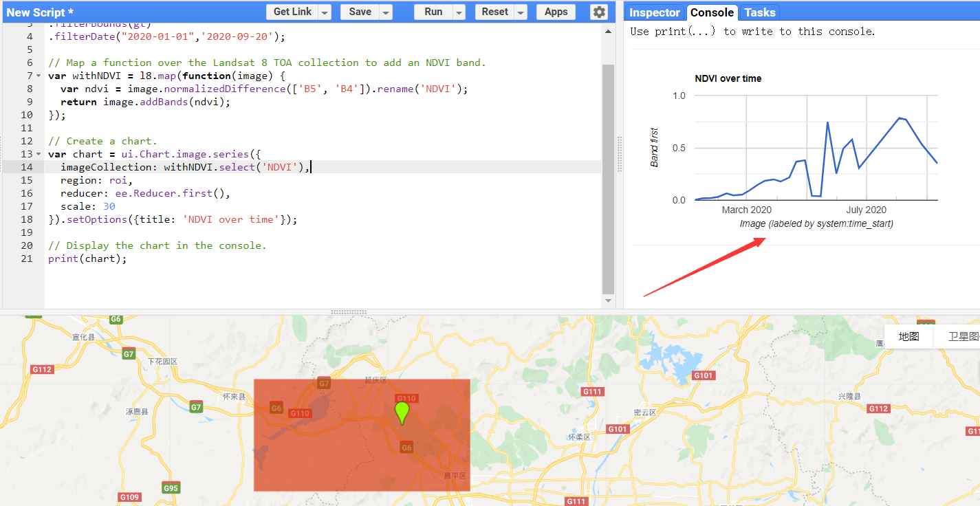Collapse the code block at line 7
The image size is (980, 506).
click(38, 75)
